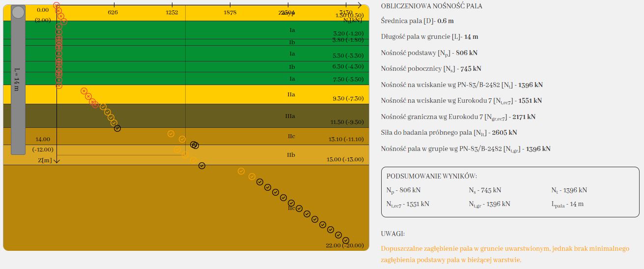Click the IIb soil layer label
Viewport: 644px width, 269px height.
click(291, 155)
